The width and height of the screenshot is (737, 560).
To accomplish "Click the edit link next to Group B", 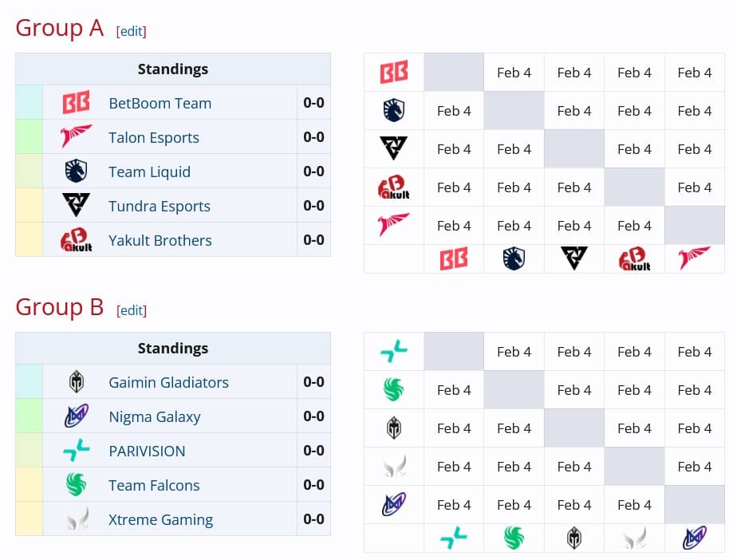I will [x=132, y=310].
